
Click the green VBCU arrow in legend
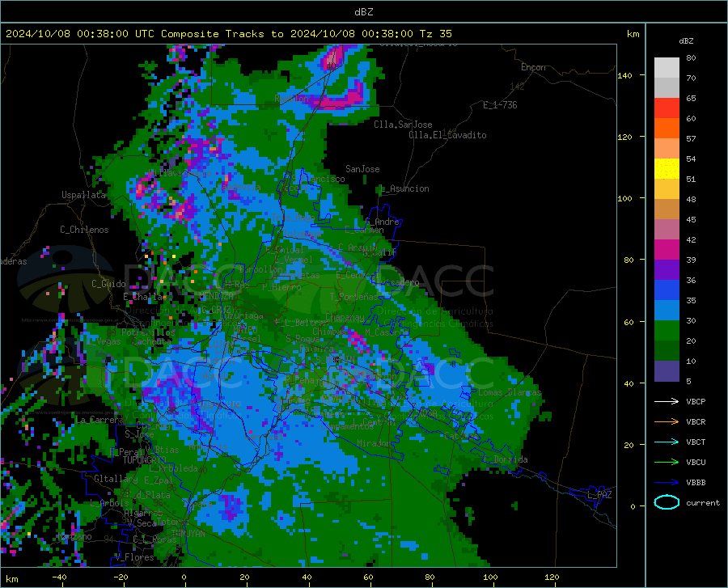pyautogui.click(x=667, y=463)
